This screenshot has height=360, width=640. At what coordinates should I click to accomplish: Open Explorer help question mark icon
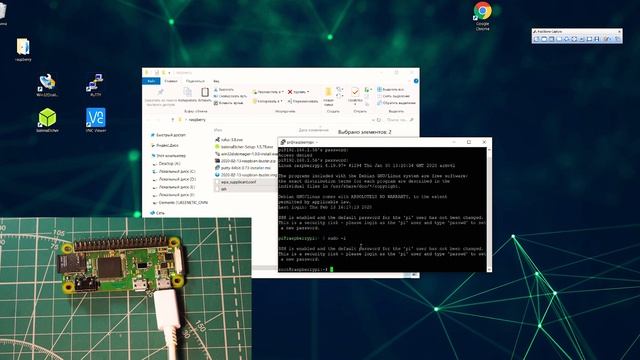[416, 81]
